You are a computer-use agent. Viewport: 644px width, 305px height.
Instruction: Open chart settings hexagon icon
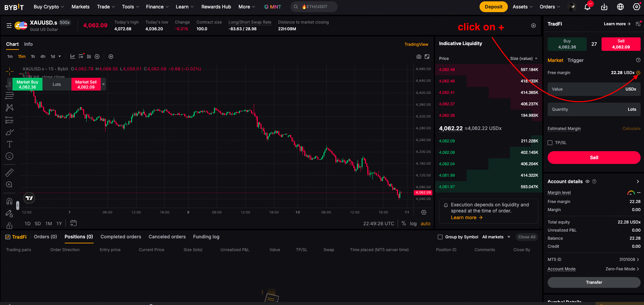97,57
